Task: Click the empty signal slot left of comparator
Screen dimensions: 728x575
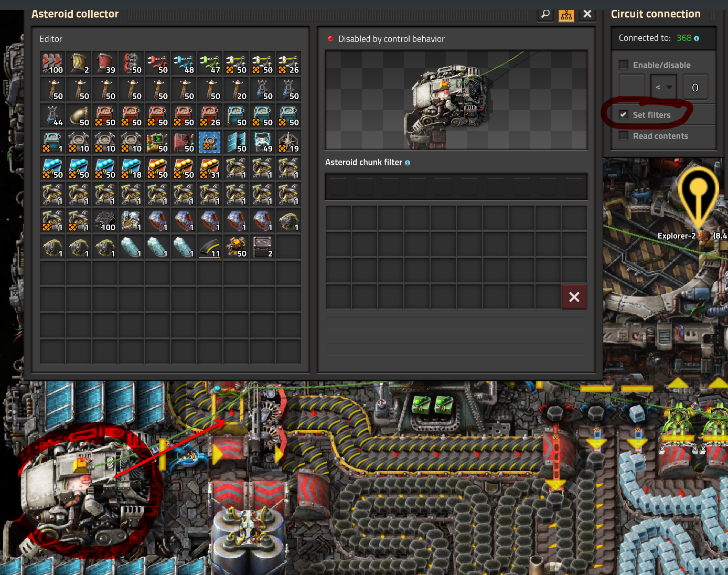Action: pyautogui.click(x=632, y=87)
